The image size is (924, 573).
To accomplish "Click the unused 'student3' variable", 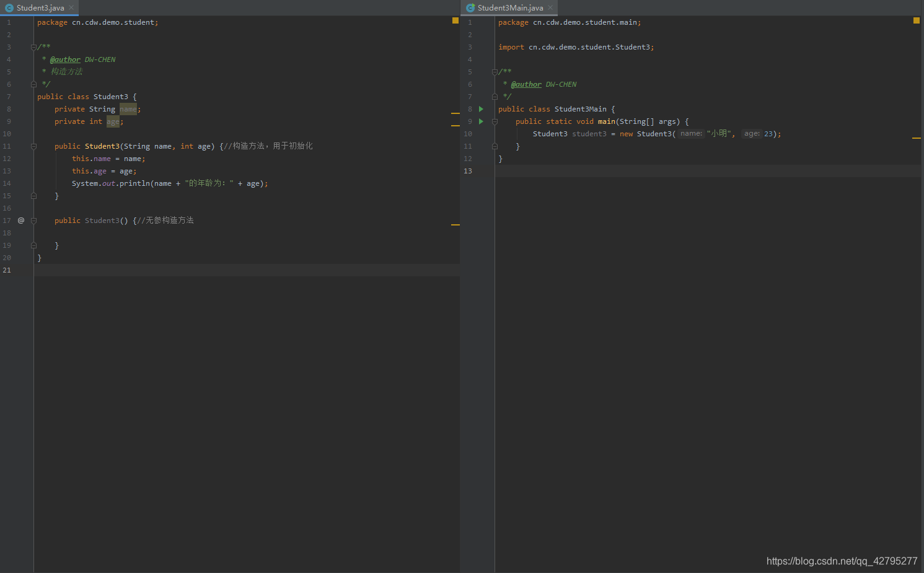I will click(x=589, y=134).
